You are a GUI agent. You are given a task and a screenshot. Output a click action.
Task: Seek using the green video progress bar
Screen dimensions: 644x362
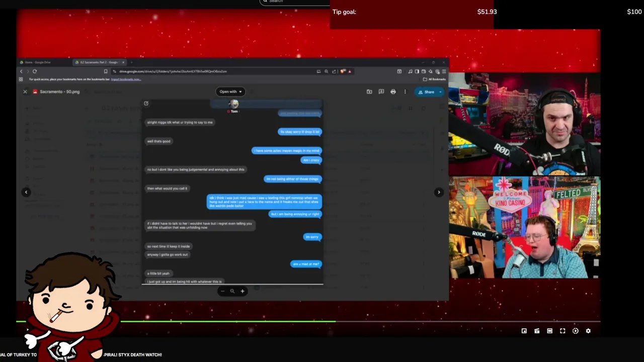coord(308,321)
